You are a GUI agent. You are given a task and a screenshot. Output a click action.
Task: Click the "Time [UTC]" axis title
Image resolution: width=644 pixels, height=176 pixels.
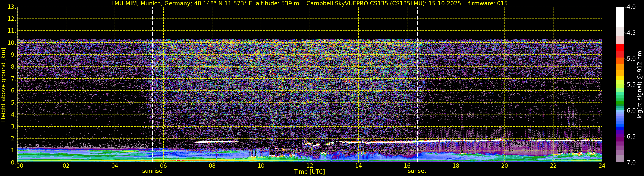310,172
